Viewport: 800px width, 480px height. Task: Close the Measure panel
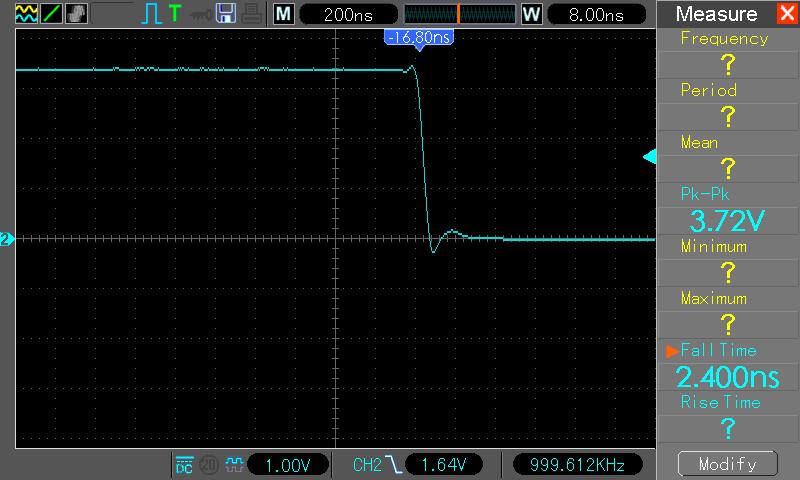[x=787, y=13]
